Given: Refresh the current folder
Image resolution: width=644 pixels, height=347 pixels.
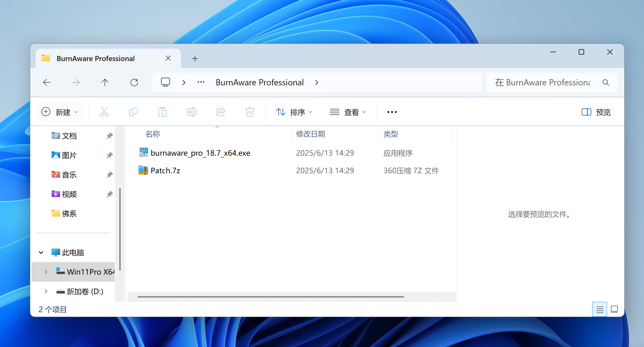Looking at the screenshot, I should point(134,82).
